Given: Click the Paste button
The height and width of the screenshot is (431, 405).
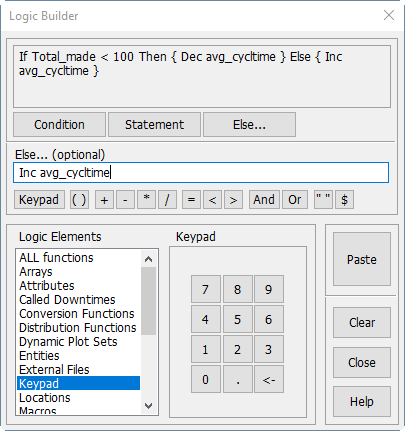Looking at the screenshot, I should click(x=362, y=259).
